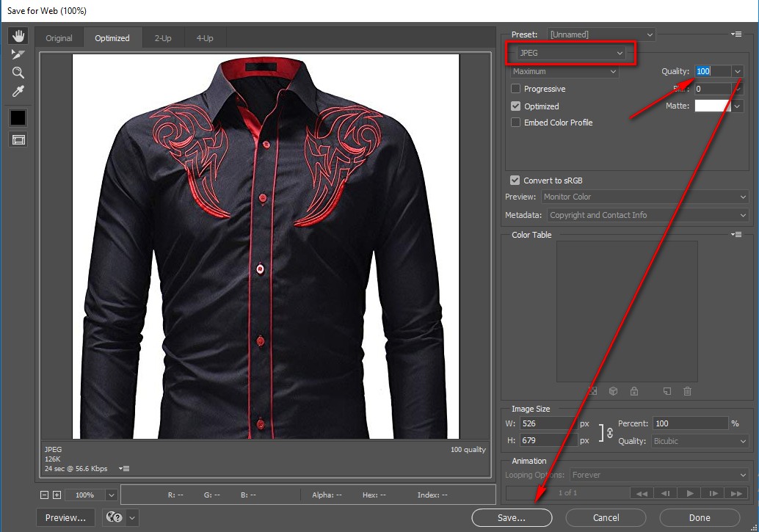759x532 pixels.
Task: Uncheck the Optimized checkbox
Action: (x=516, y=106)
